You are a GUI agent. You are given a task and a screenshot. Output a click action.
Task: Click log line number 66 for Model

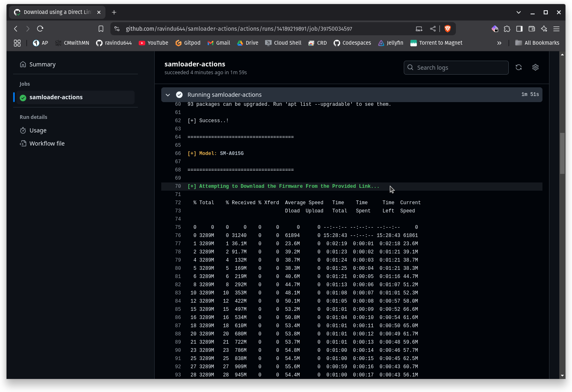tap(178, 154)
